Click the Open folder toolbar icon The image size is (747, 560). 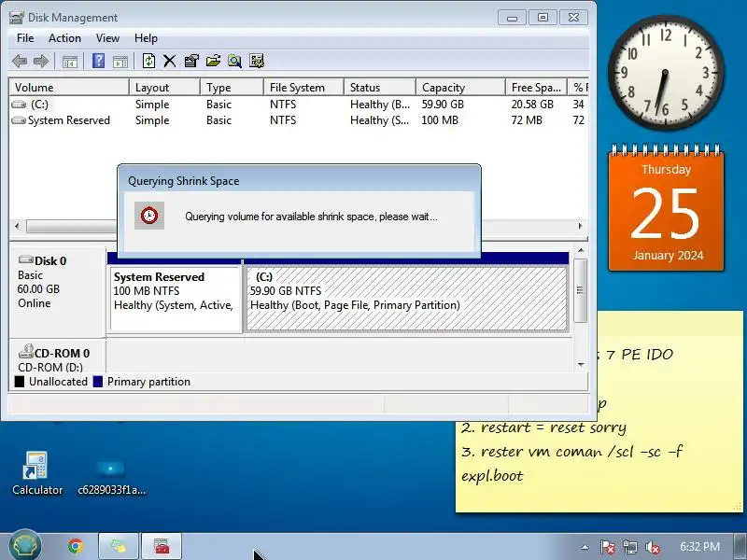[x=213, y=61]
